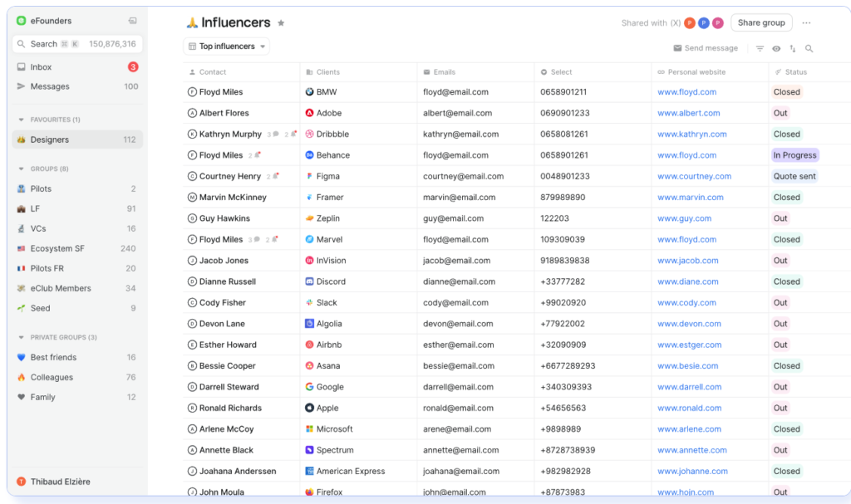The width and height of the screenshot is (851, 504).
Task: Open the Ecosystem SF group
Action: 77,248
